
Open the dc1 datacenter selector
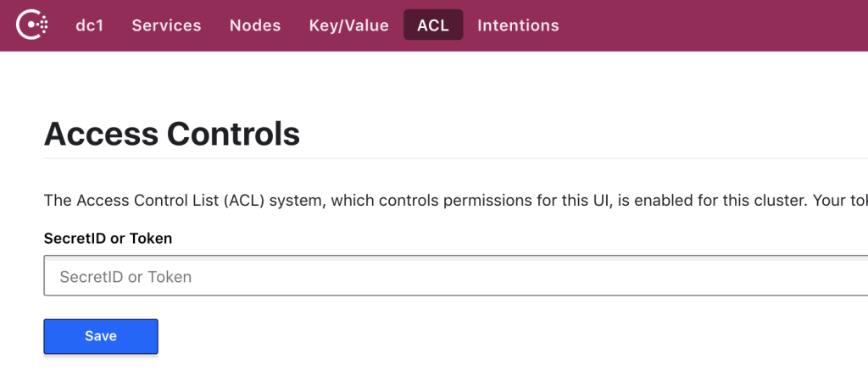pyautogui.click(x=90, y=25)
